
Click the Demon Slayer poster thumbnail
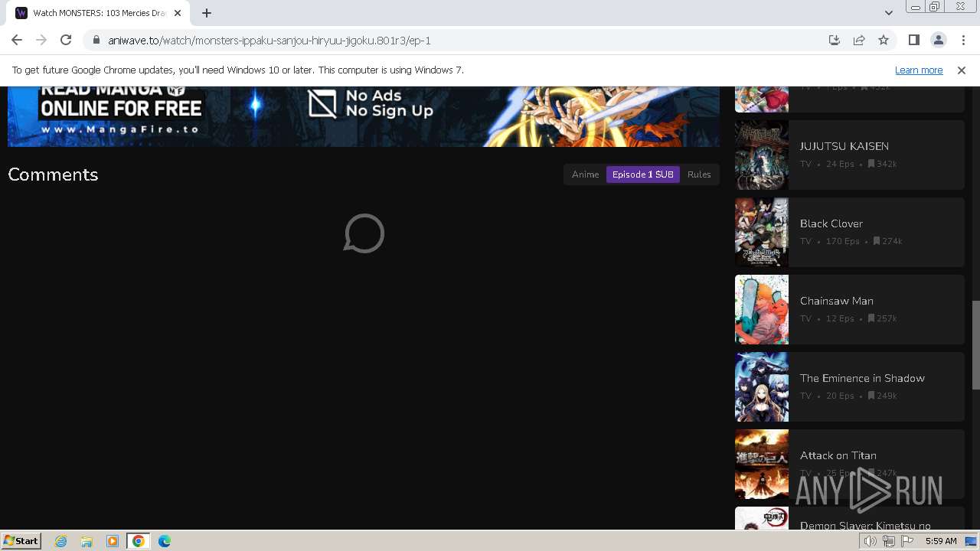[x=762, y=518]
